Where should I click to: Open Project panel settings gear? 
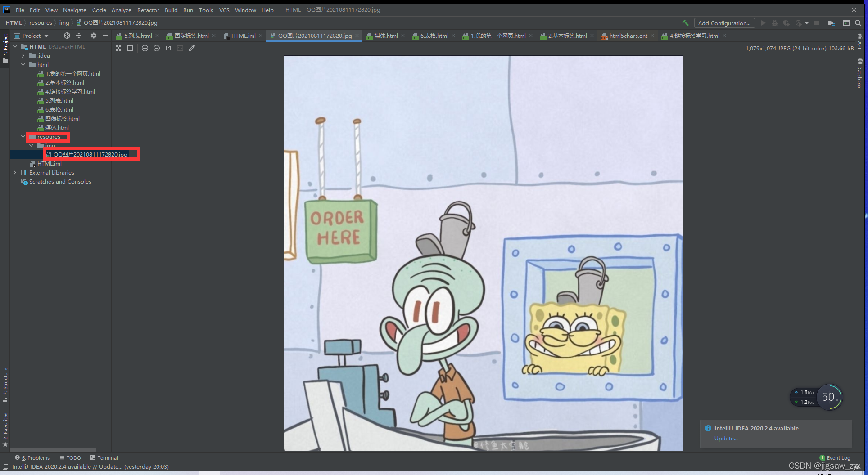point(94,36)
